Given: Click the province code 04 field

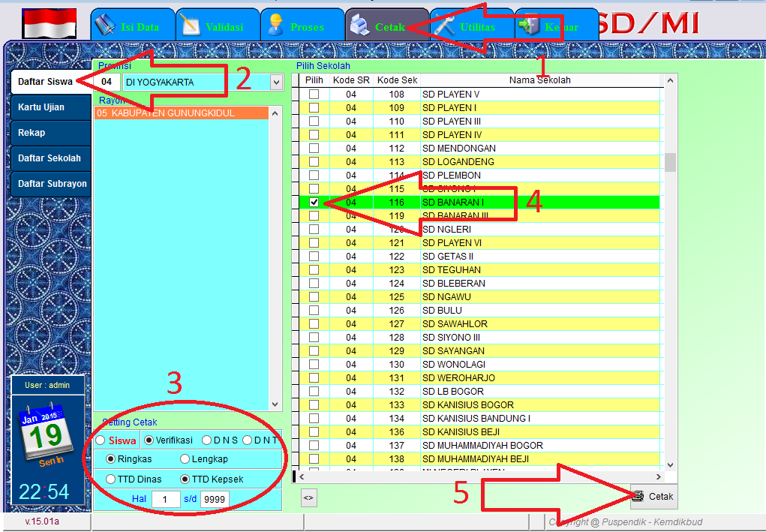Looking at the screenshot, I should (107, 82).
